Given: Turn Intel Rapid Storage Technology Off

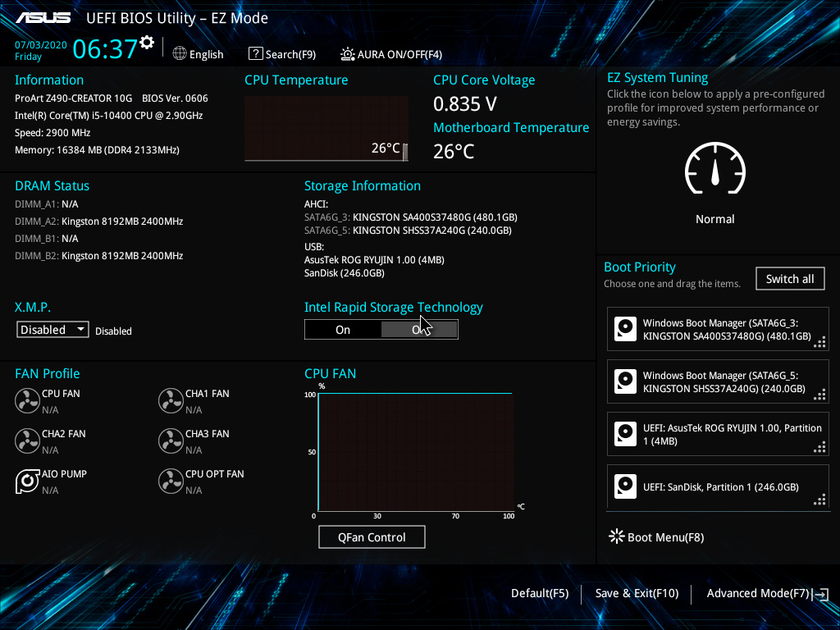Looking at the screenshot, I should [419, 330].
